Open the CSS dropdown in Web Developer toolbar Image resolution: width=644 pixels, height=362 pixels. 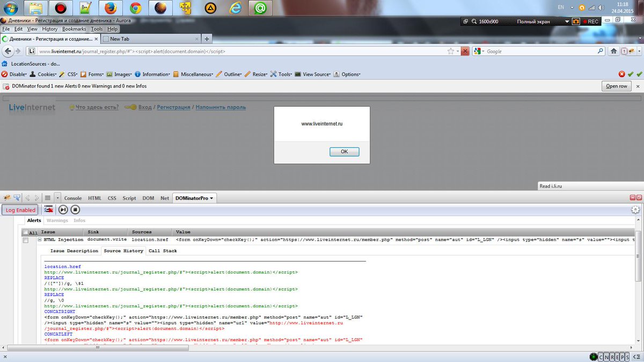tap(69, 74)
